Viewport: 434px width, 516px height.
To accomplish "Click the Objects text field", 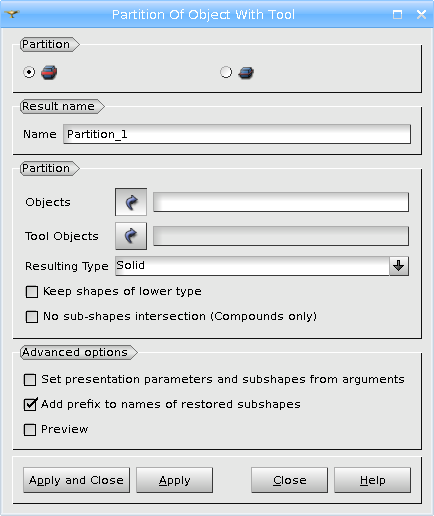I will (281, 202).
